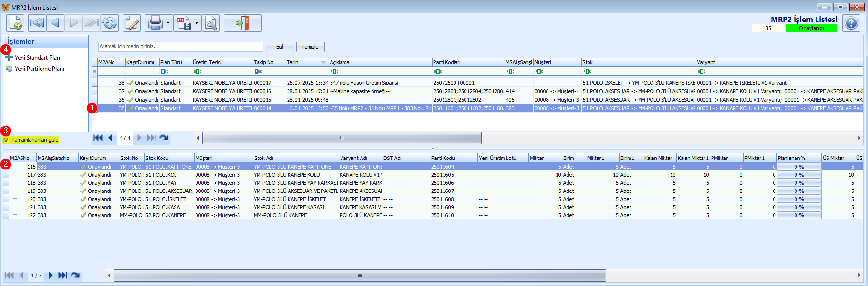This screenshot has height=286, width=868.
Task: Click the PDF save icon
Action: (184, 23)
